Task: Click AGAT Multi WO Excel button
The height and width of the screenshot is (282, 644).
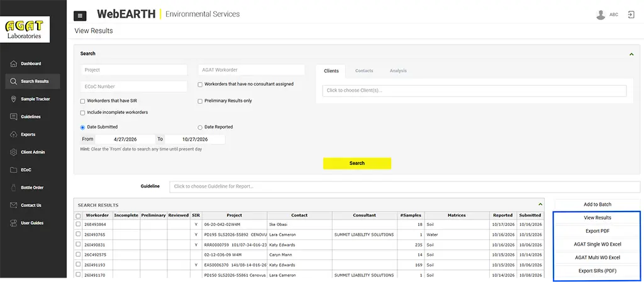Action: click(x=597, y=257)
